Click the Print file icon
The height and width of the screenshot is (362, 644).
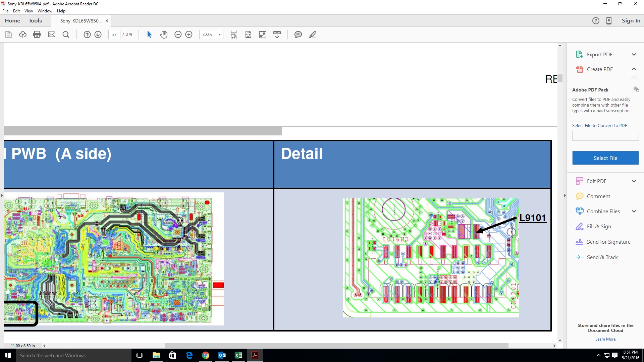click(x=37, y=35)
